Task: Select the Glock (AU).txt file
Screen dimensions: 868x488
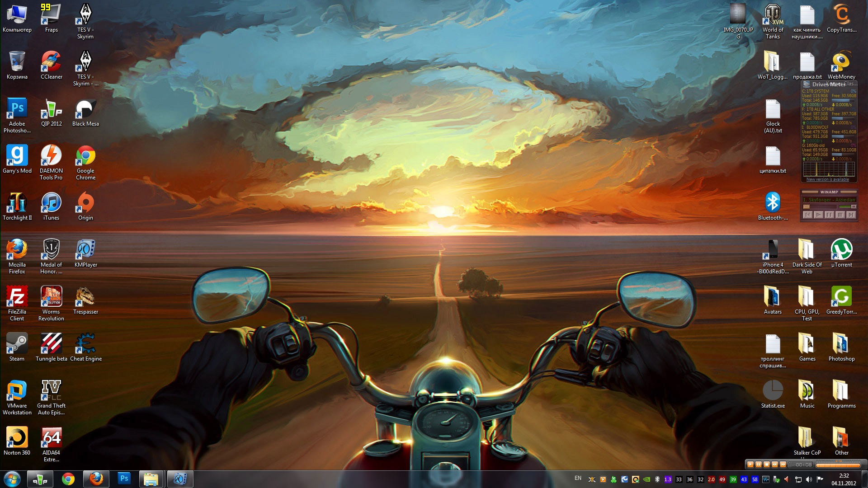Action: coord(773,115)
